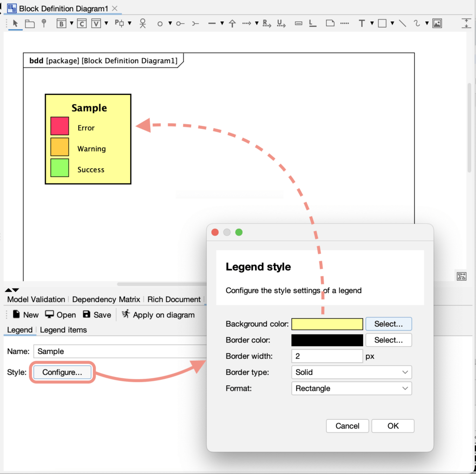Click Apply on diagram running icon
The width and height of the screenshot is (476, 474).
point(126,314)
